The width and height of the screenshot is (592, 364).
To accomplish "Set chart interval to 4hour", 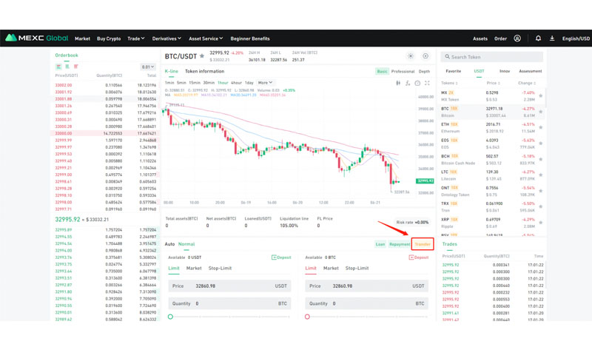I will (x=236, y=83).
